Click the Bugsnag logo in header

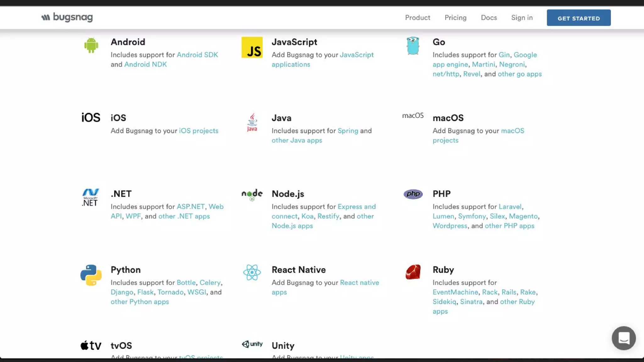click(x=67, y=17)
